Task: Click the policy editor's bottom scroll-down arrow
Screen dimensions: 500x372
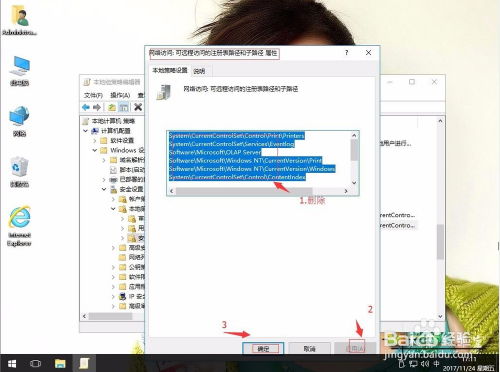Action: click(x=440, y=316)
